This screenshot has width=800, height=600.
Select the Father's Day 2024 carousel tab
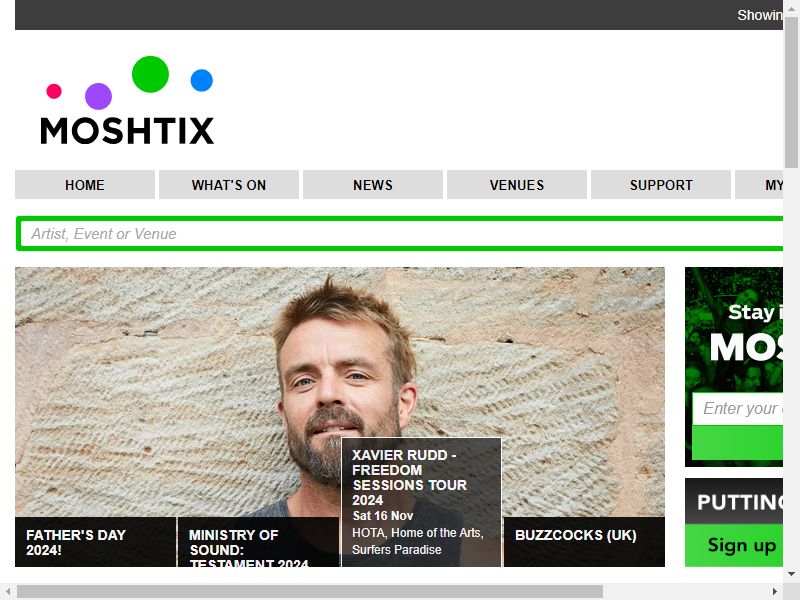(x=95, y=542)
